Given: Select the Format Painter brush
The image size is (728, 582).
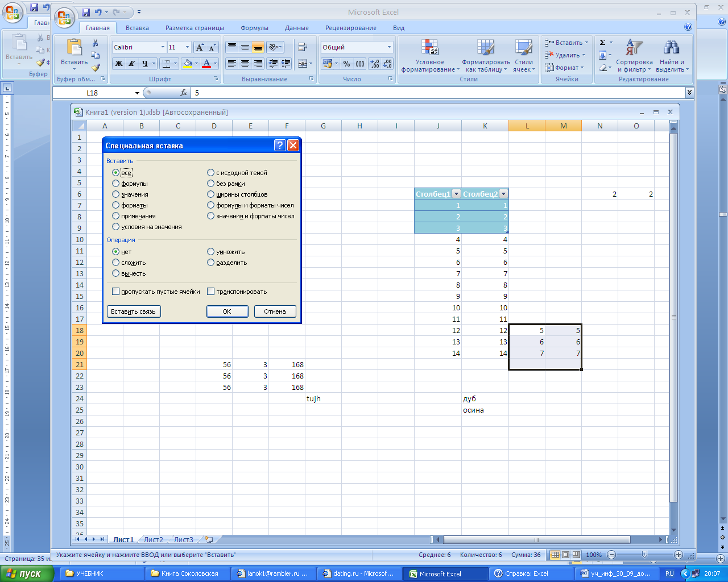Looking at the screenshot, I should pos(96,67).
